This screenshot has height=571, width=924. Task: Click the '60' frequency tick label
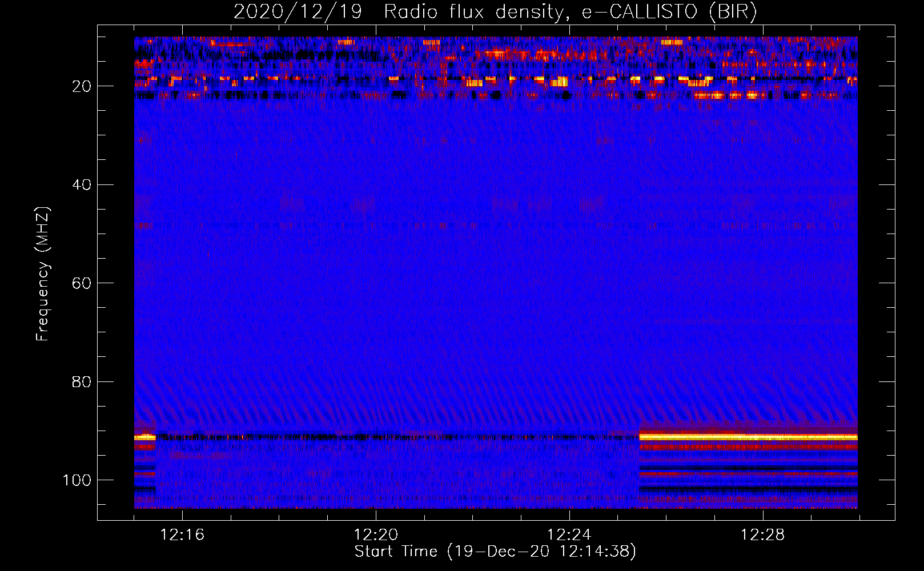[82, 283]
